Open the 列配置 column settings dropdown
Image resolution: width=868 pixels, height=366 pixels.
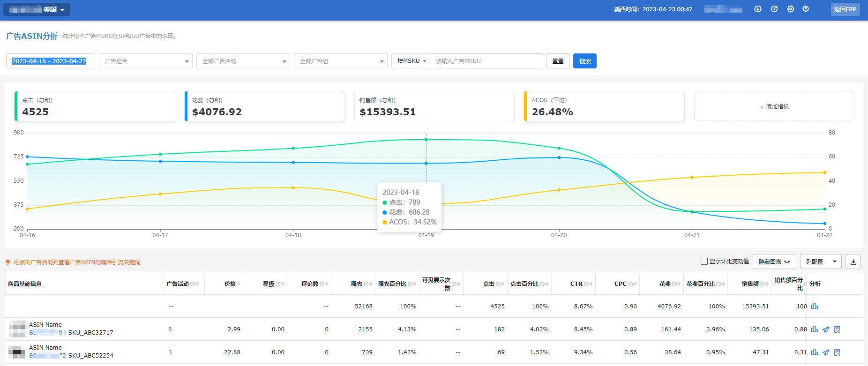coord(821,261)
